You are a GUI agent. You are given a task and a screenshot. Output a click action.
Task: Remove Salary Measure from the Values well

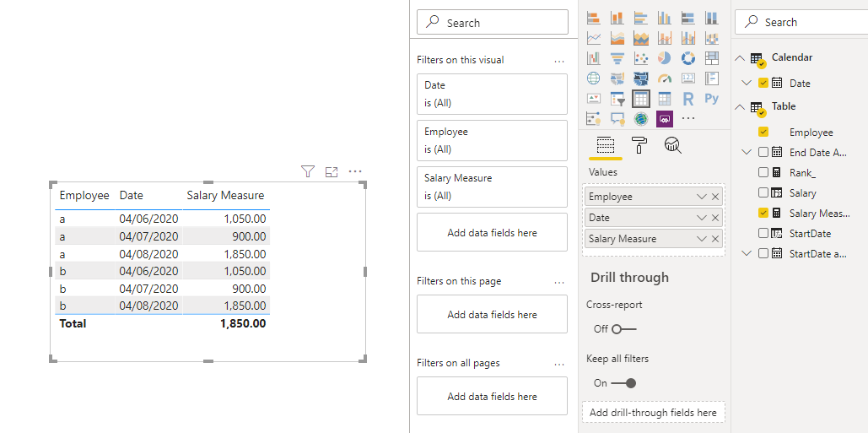click(715, 239)
